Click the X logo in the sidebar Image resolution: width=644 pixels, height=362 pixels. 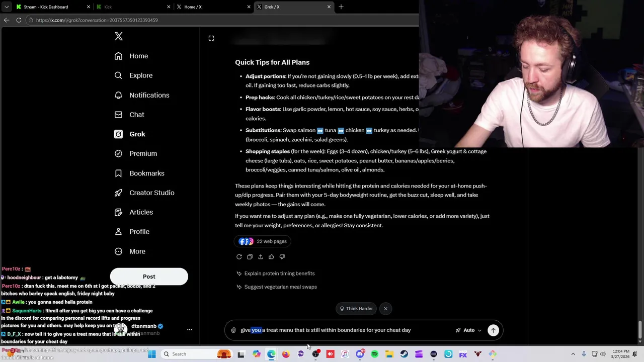[119, 36]
